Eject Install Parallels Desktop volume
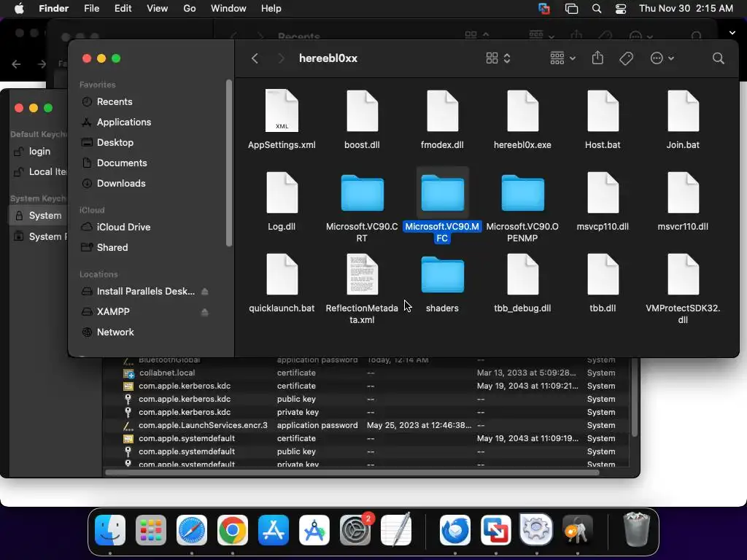Screen dimensions: 747x560 [205, 292]
